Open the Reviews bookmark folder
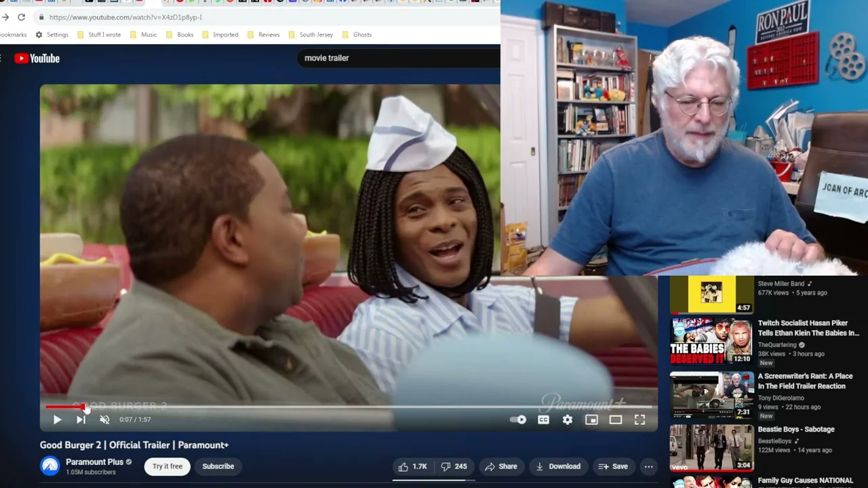The width and height of the screenshot is (868, 488). (x=263, y=35)
